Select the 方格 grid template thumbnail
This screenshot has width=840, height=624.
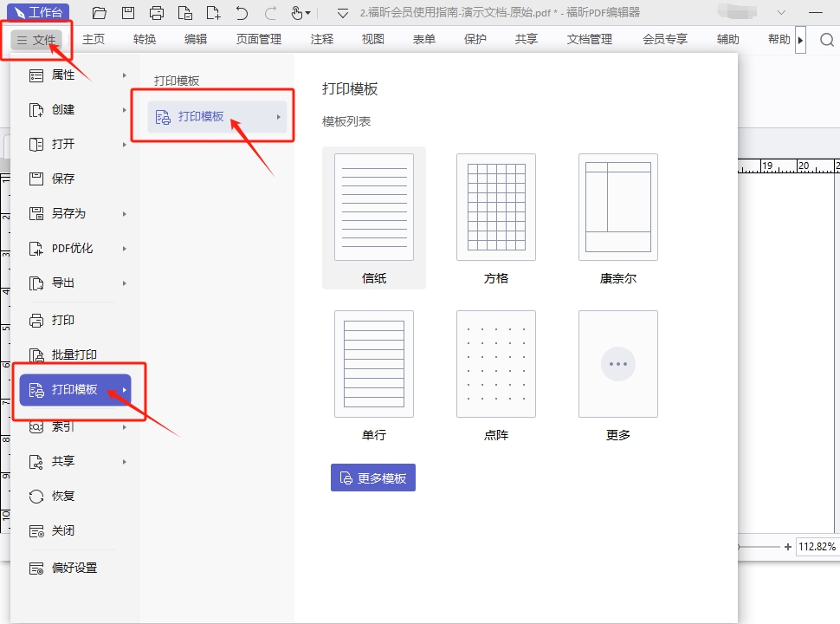[x=496, y=208]
